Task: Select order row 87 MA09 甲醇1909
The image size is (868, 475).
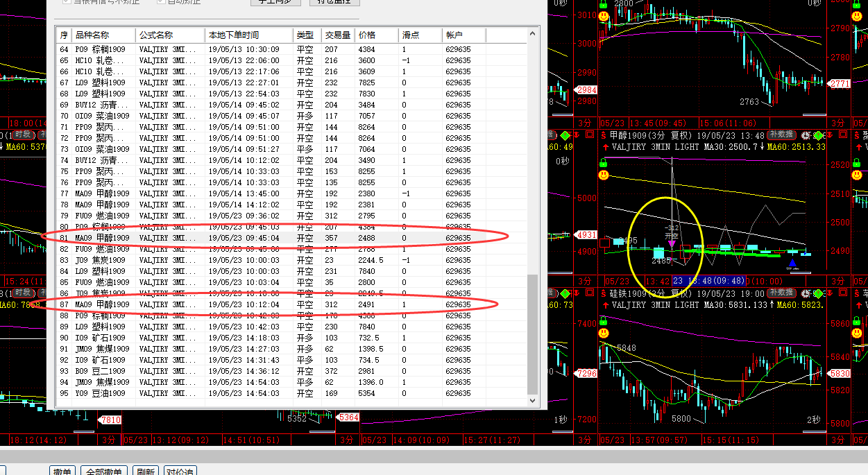Action: [292, 304]
